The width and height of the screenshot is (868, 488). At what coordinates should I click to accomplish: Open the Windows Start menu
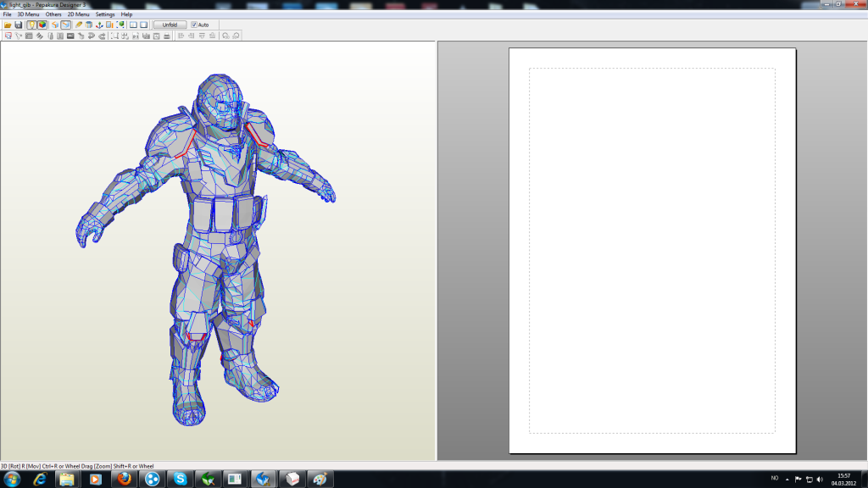pyautogui.click(x=12, y=480)
